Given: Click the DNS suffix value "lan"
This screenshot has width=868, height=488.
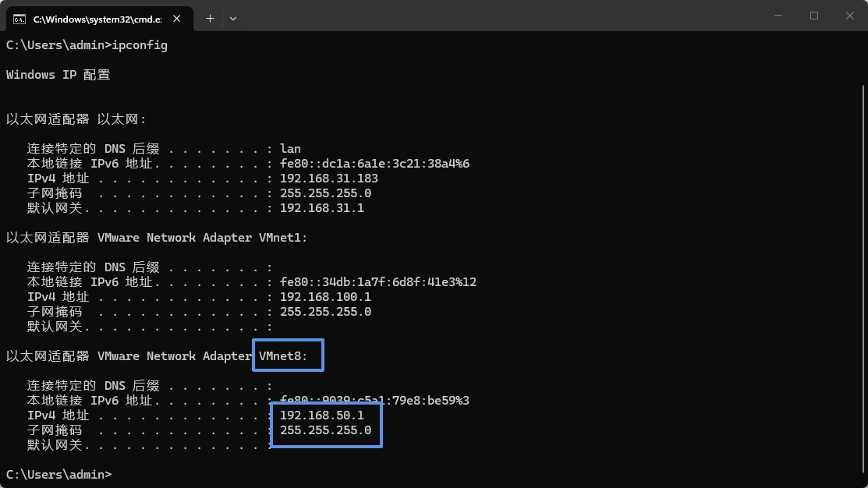Looking at the screenshot, I should pos(290,149).
